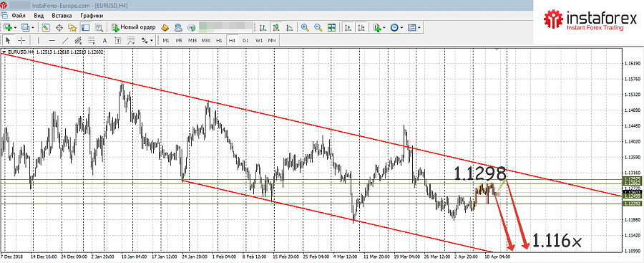The height and width of the screenshot is (263, 644).
Task: Zoom in on the chart
Action: pos(305,27)
